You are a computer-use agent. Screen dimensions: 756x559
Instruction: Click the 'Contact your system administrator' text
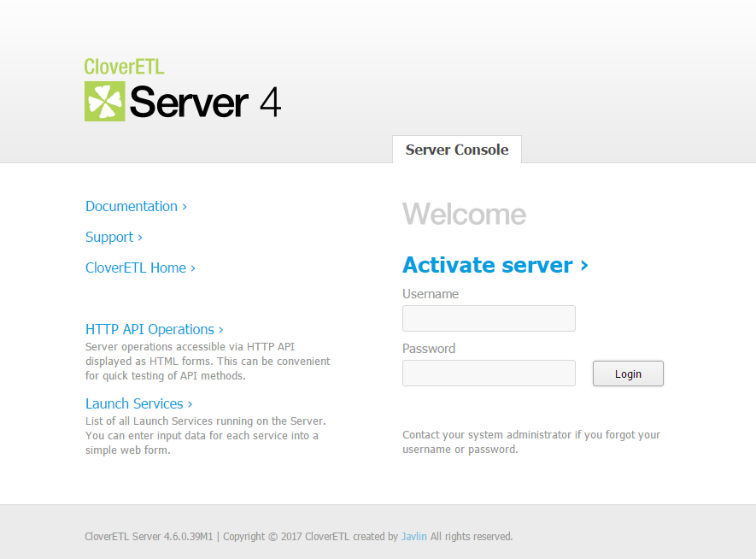pos(530,442)
